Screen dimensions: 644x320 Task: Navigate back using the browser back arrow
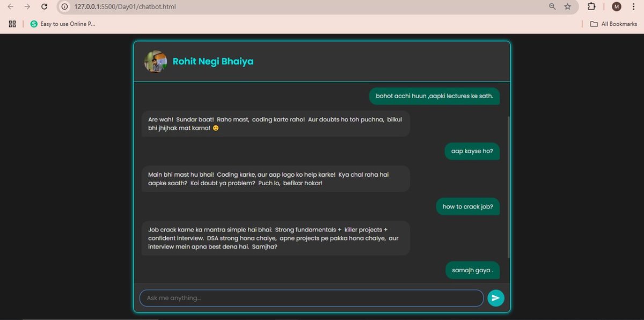coord(9,7)
